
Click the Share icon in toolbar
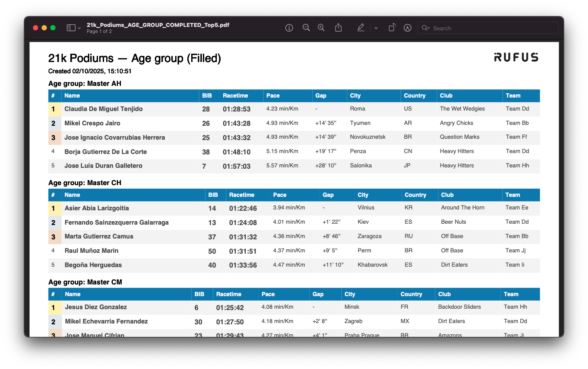pos(339,28)
